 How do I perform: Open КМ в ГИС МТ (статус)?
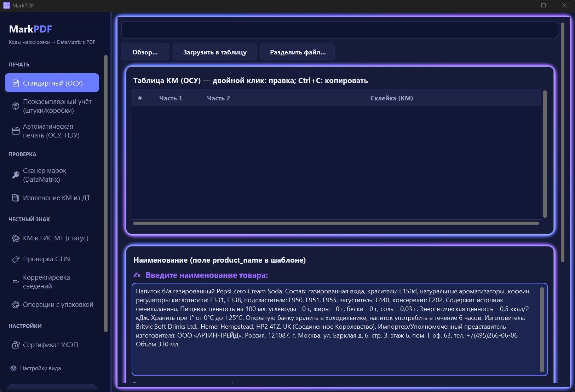(x=52, y=238)
